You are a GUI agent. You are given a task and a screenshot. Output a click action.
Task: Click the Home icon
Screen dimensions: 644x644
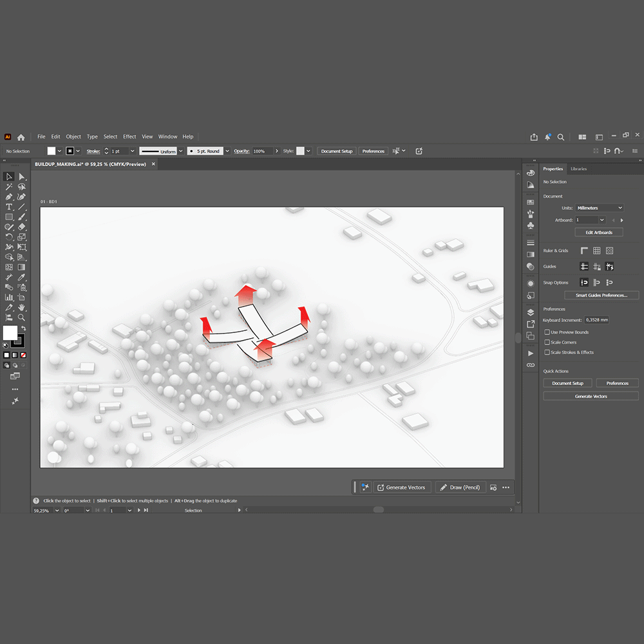(x=21, y=137)
